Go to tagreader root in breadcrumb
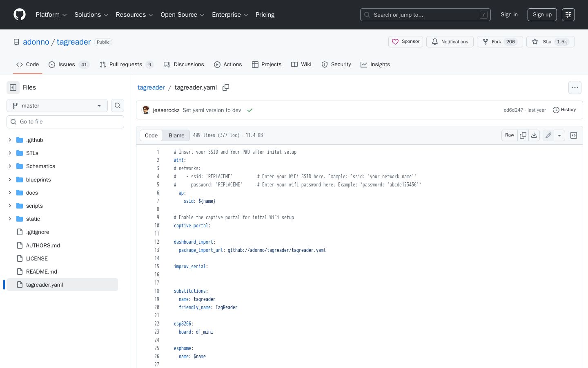This screenshot has width=588, height=368. point(151,88)
